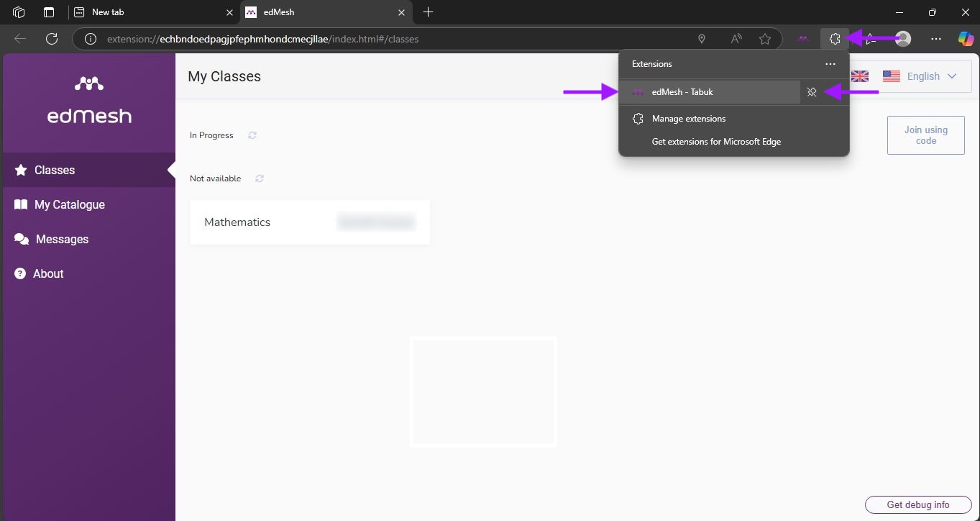Click the In Progress label
Viewport: 980px width, 521px height.
211,135
